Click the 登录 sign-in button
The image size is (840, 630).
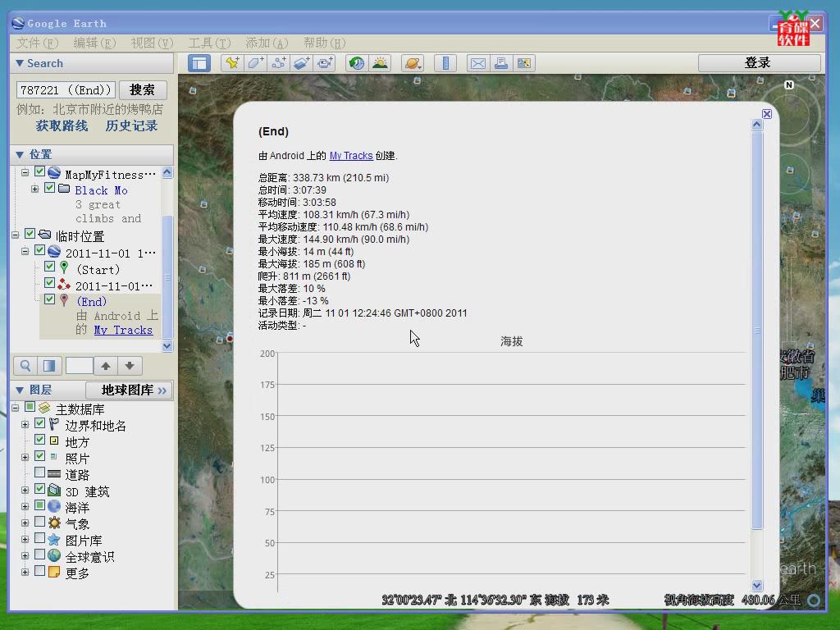point(759,63)
